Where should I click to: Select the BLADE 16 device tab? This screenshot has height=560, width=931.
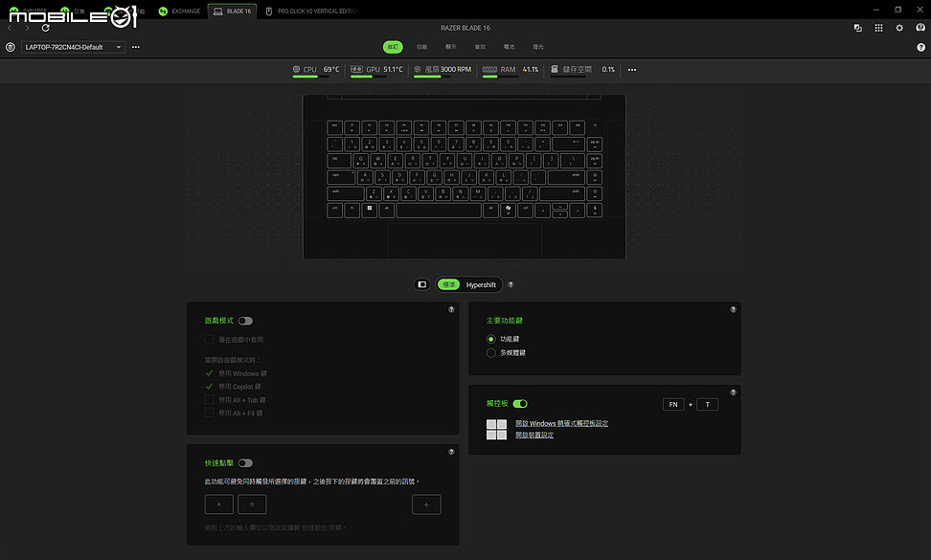232,11
